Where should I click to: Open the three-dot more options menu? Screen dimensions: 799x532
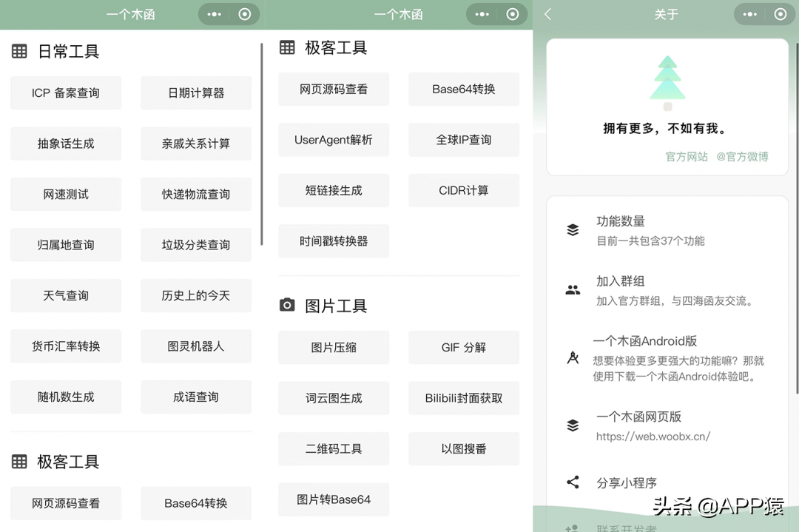(x=749, y=13)
